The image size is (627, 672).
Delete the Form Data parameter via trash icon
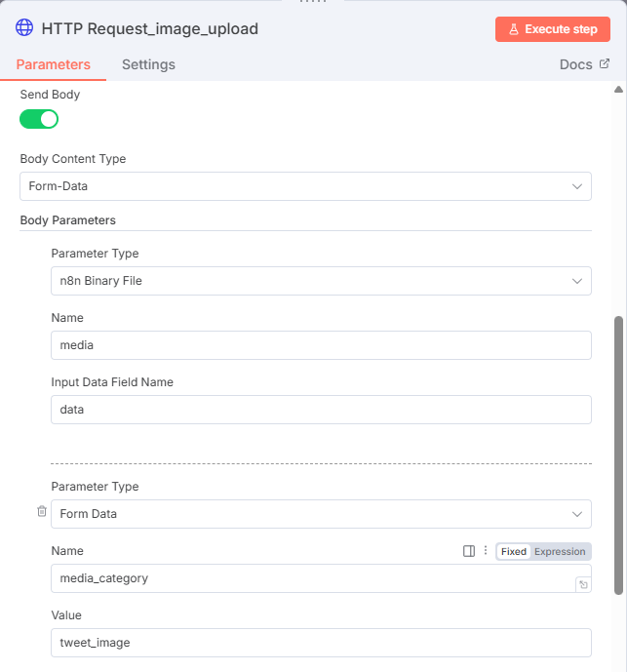(41, 511)
